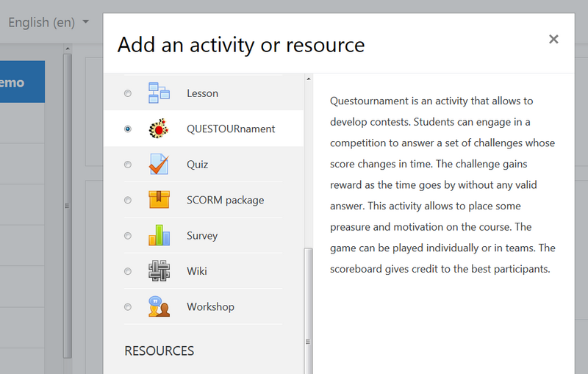Close the Add an activity dialog
Viewport: 588px width, 374px height.
pos(553,39)
